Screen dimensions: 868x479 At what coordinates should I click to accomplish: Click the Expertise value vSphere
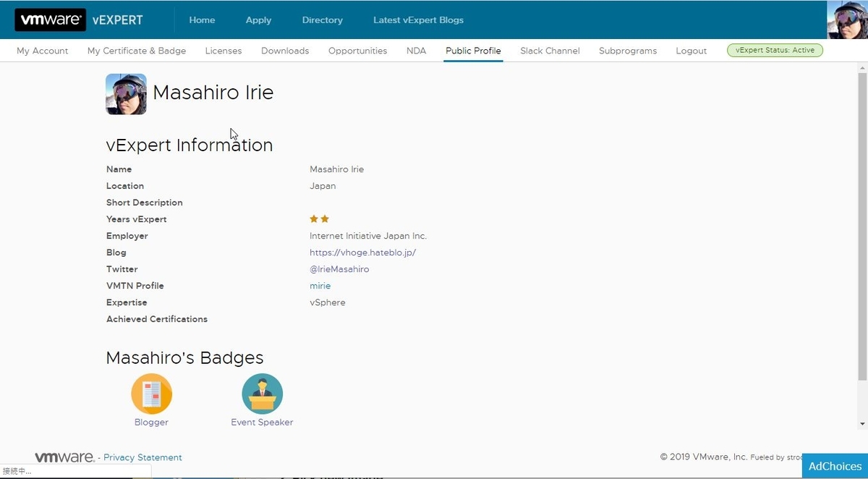(328, 302)
